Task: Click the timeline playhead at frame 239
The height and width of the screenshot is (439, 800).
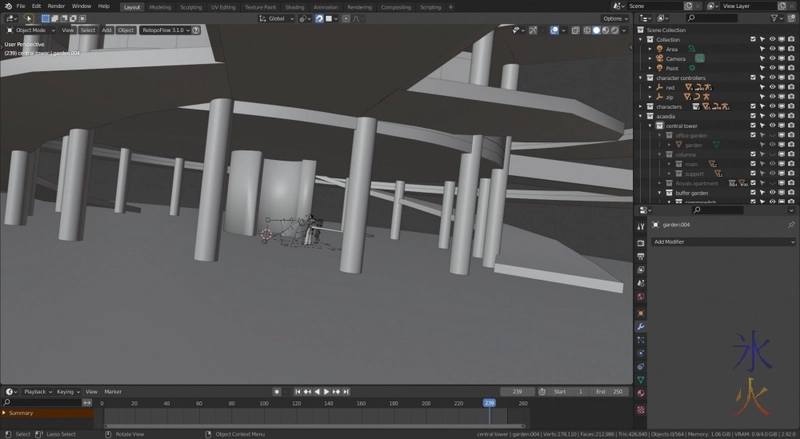Action: point(489,403)
